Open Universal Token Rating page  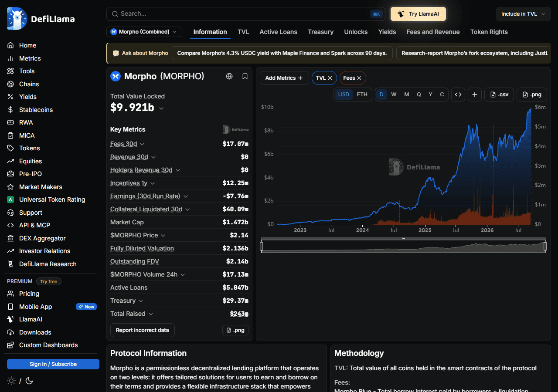tap(52, 199)
